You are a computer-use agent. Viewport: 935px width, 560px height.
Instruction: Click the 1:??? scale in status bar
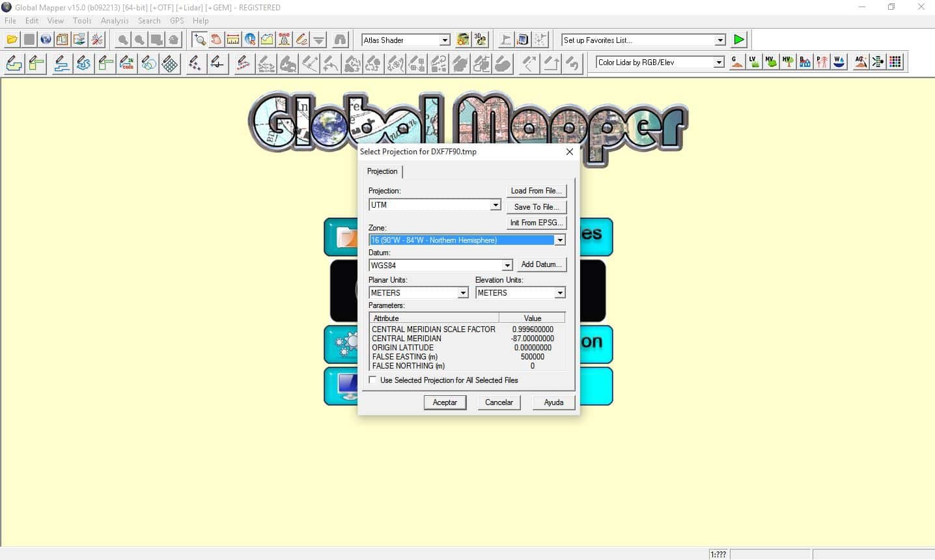[718, 554]
